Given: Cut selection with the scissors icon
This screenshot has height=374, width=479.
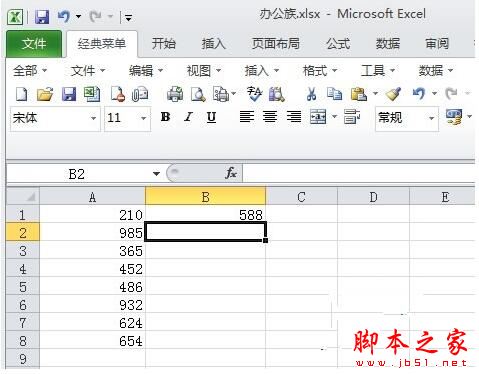Looking at the screenshot, I should click(311, 94).
